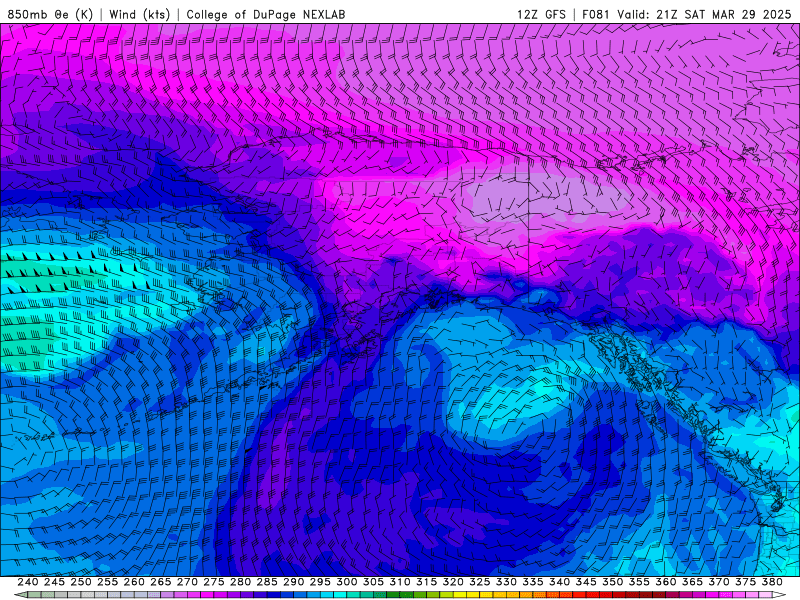Select the 340 legend value
Viewport: 800px width, 600px height.
[x=560, y=582]
